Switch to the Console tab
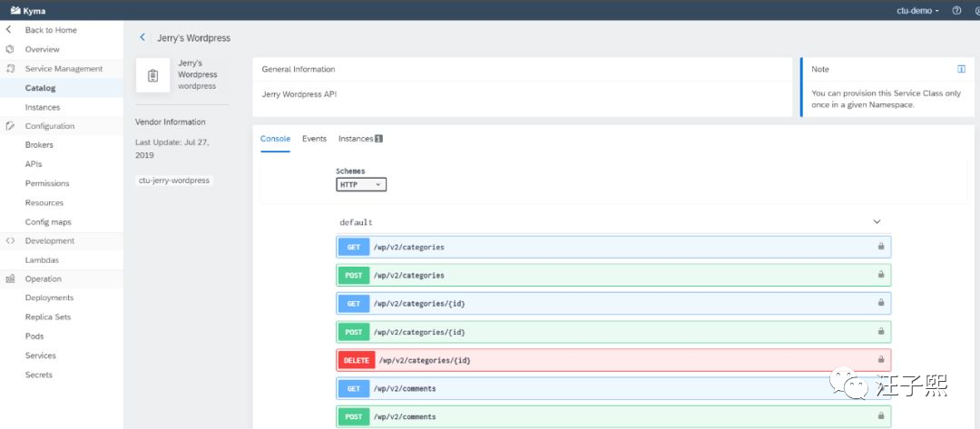 [x=275, y=140]
